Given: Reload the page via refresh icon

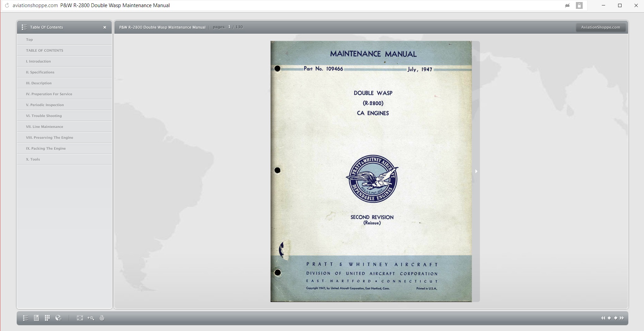Looking at the screenshot, I should 7,5.
